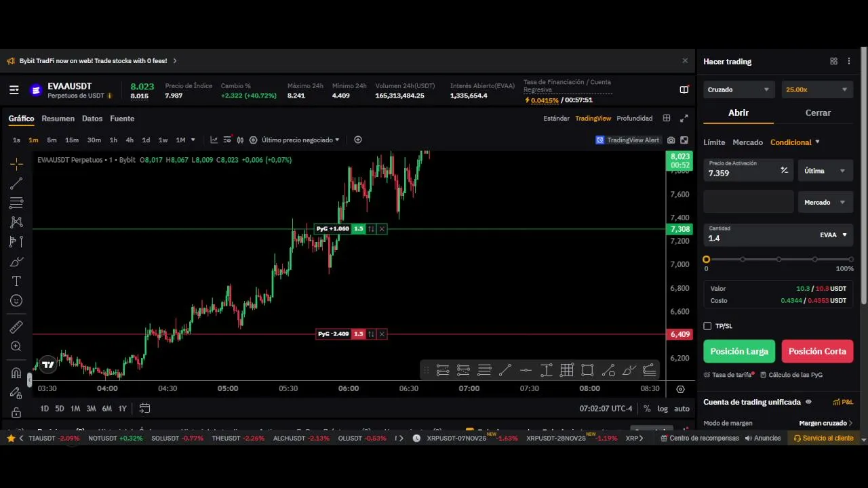Toggle auto scale on chart
This screenshot has width=868, height=488.
click(682, 409)
